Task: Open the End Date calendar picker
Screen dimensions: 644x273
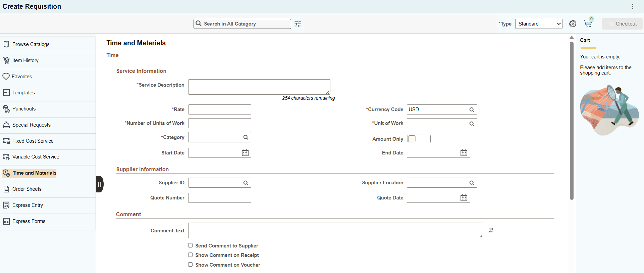Action: [464, 153]
